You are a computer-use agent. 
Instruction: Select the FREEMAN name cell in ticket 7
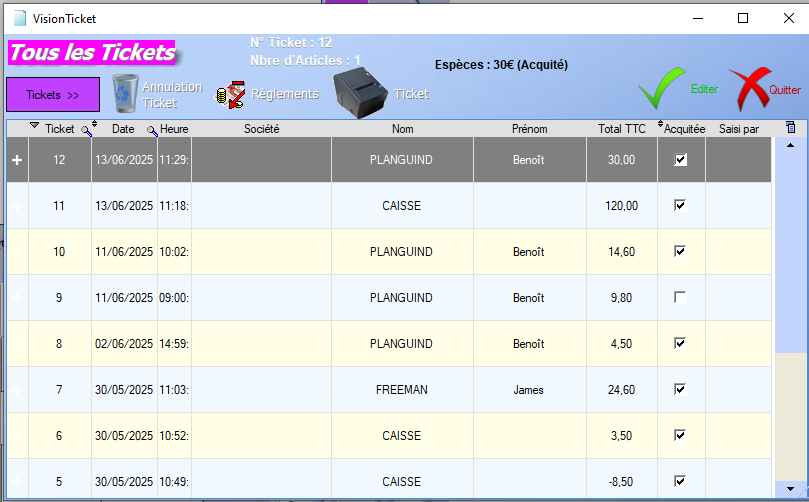click(x=402, y=390)
